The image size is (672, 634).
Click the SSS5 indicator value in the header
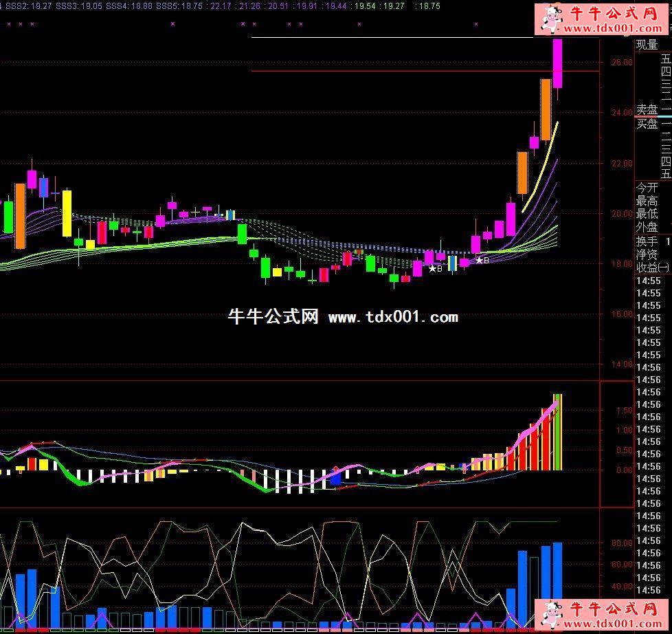(x=179, y=6)
